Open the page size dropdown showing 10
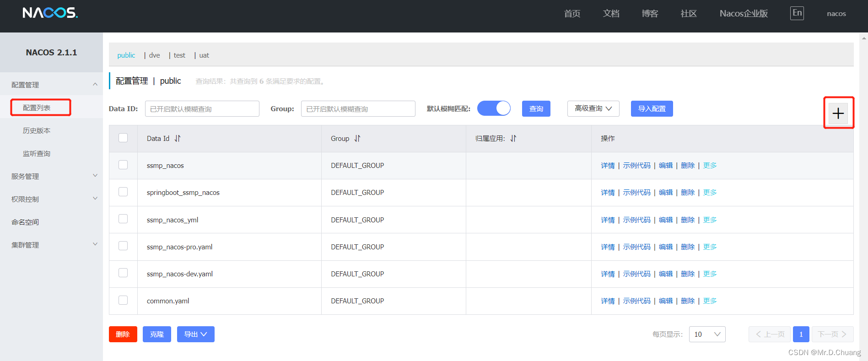 707,334
